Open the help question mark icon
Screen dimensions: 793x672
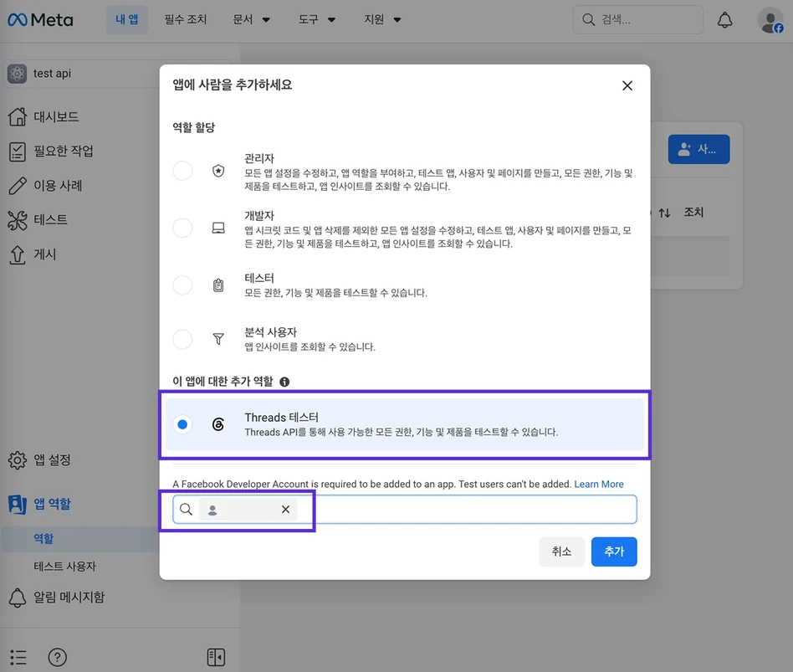(57, 657)
